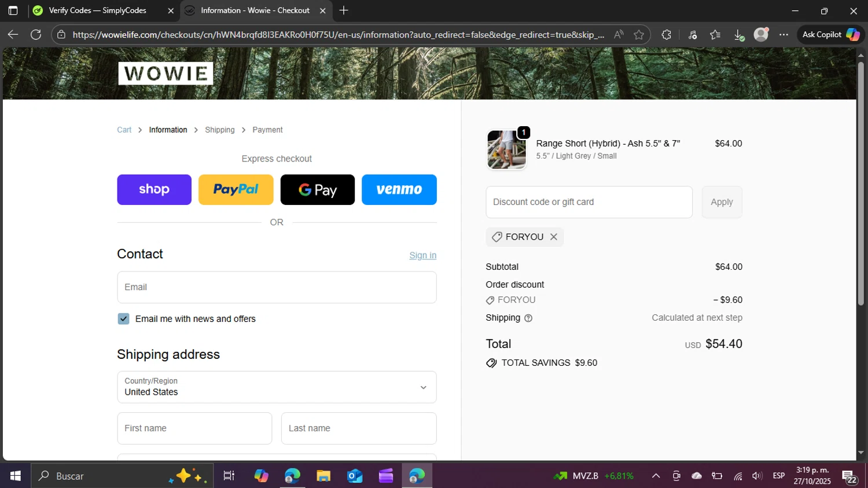Open Edge tab actions menu
The image size is (868, 488).
(x=13, y=10)
